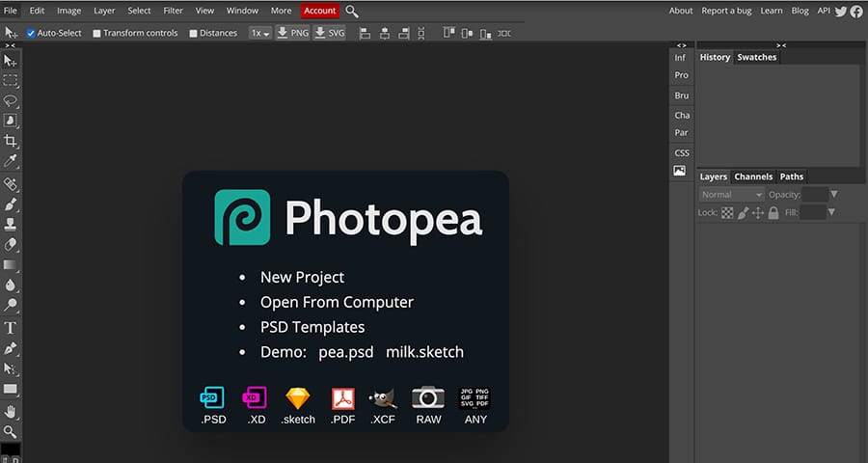The image size is (868, 463).
Task: Align top edges icon in options bar
Action: click(448, 33)
